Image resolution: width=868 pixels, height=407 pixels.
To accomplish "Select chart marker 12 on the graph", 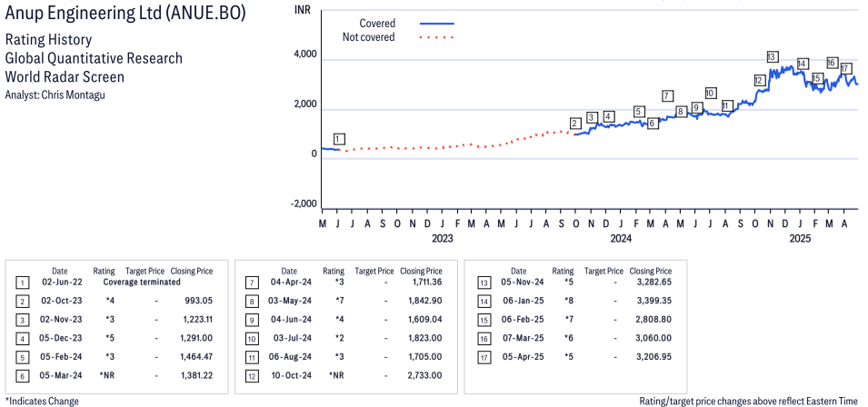I will click(759, 81).
